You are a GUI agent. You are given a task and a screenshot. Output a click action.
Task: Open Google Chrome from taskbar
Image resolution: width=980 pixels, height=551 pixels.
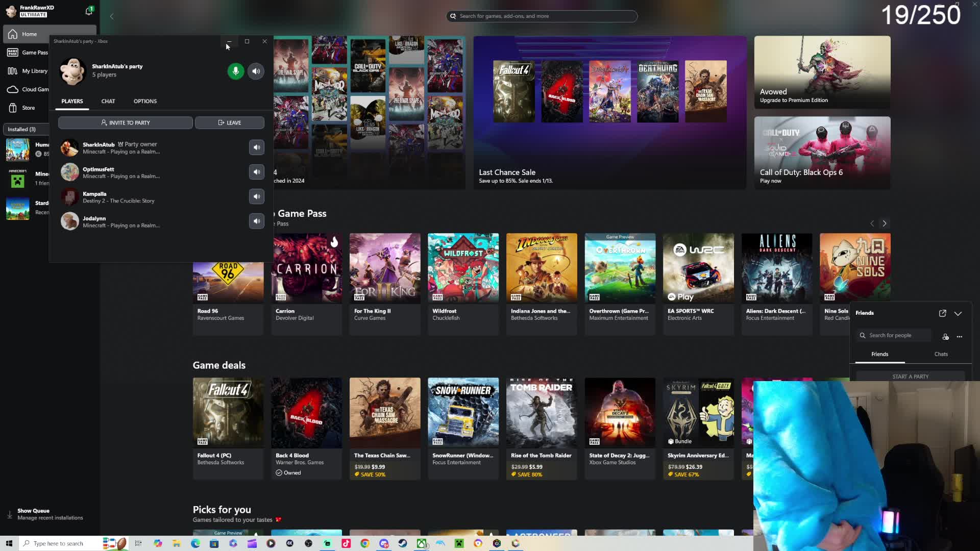pos(364,543)
